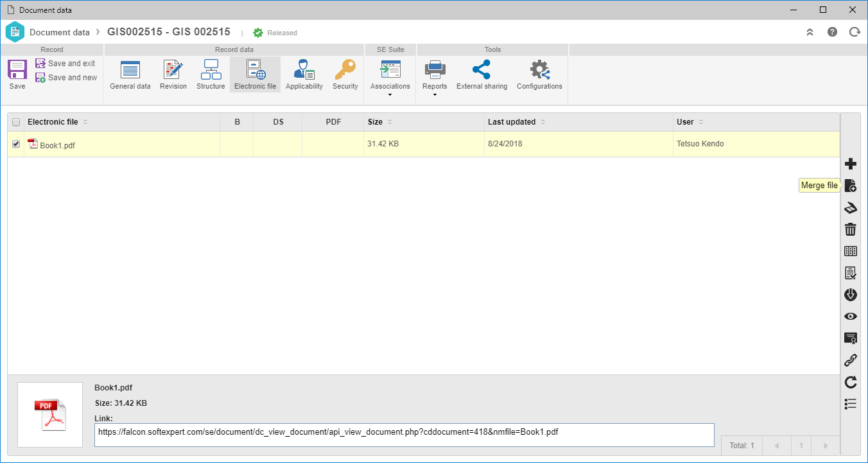The height and width of the screenshot is (463, 868).
Task: Click the B column header
Action: click(x=237, y=122)
